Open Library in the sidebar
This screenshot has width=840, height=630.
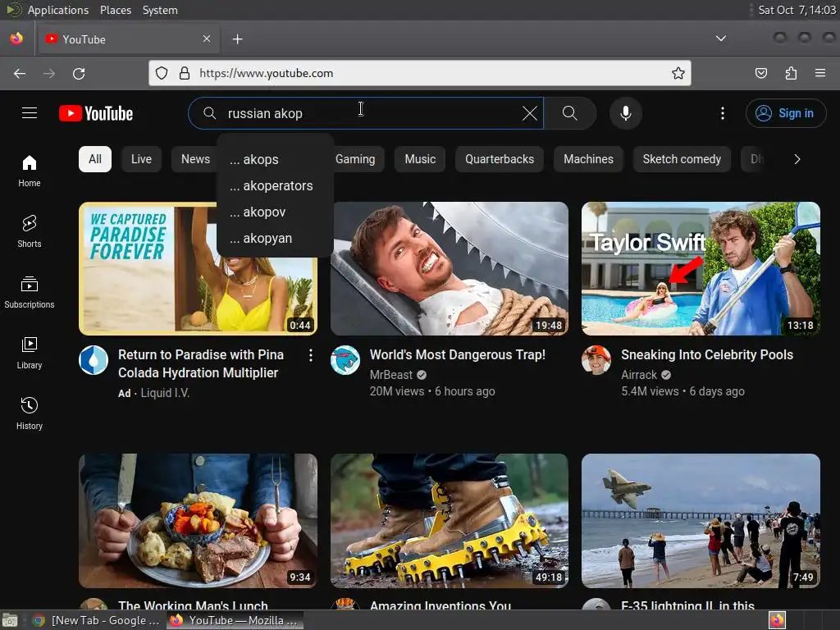pos(30,353)
